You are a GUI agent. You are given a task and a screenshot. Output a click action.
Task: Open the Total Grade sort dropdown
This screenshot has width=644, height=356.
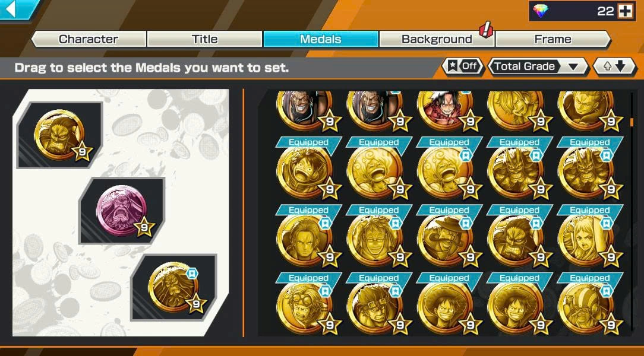[538, 66]
